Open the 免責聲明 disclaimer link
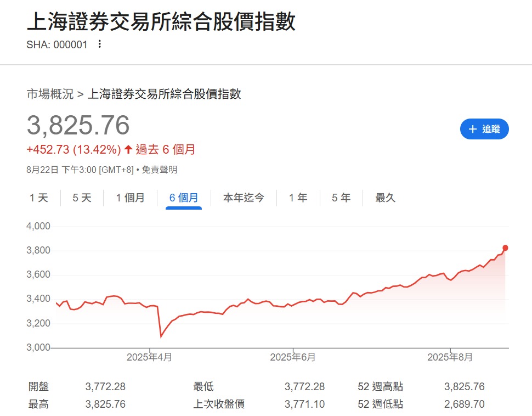The height and width of the screenshot is (416, 532). coord(160,170)
